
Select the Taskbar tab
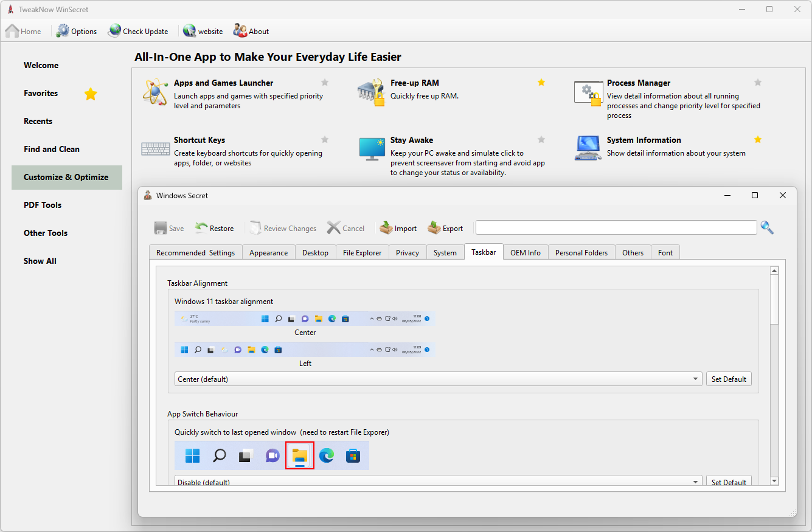(484, 252)
